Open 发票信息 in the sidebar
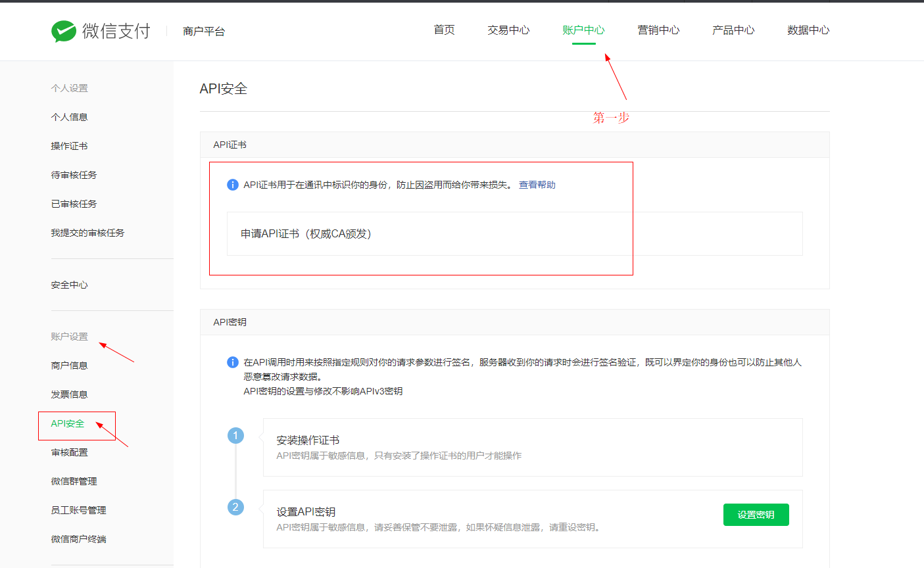Image resolution: width=924 pixels, height=568 pixels. pyautogui.click(x=69, y=394)
